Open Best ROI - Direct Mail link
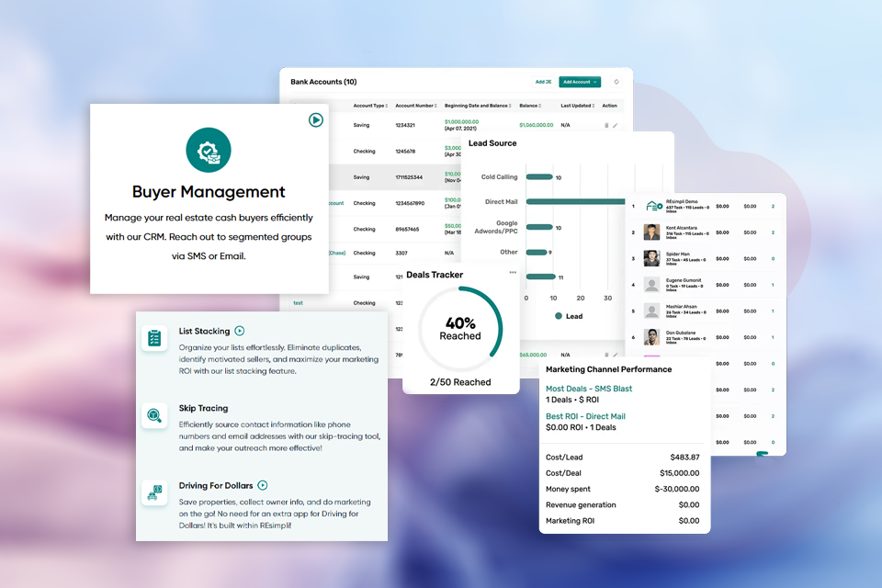This screenshot has height=588, width=882. [x=585, y=416]
